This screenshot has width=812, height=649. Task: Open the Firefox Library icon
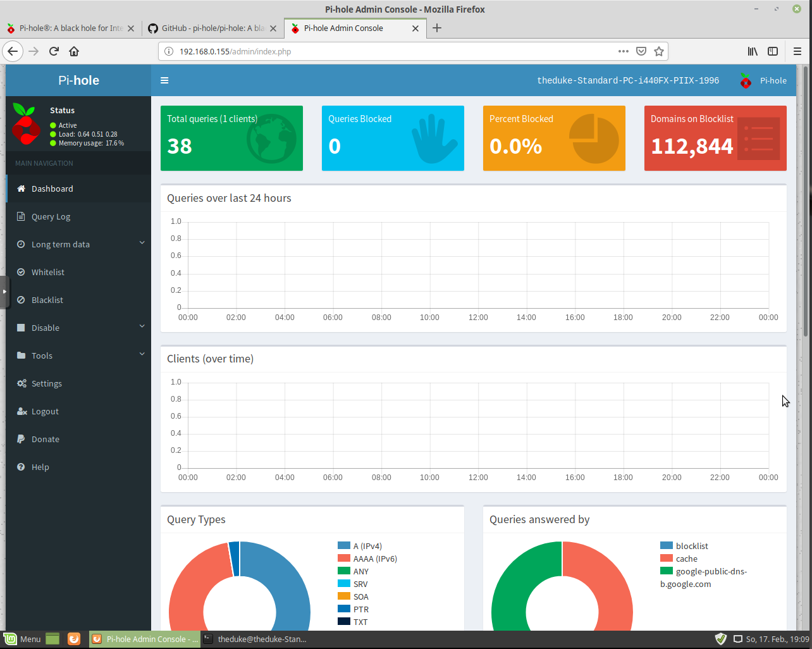coord(753,51)
